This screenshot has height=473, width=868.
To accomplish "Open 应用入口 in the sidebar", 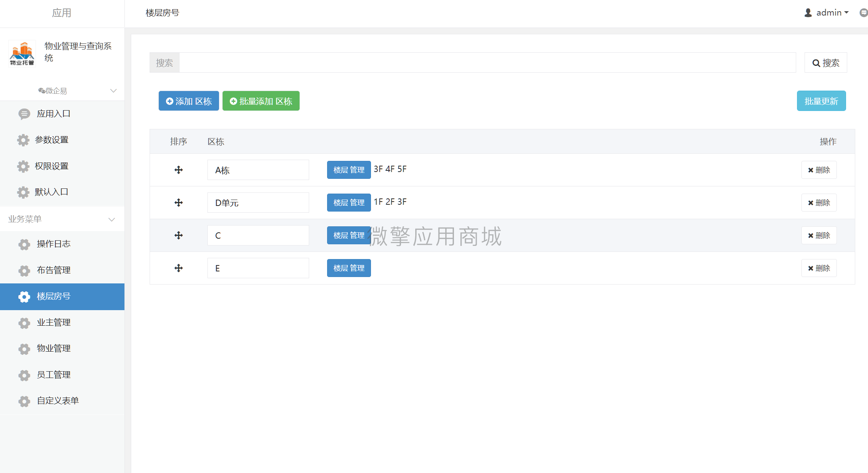I will point(62,114).
